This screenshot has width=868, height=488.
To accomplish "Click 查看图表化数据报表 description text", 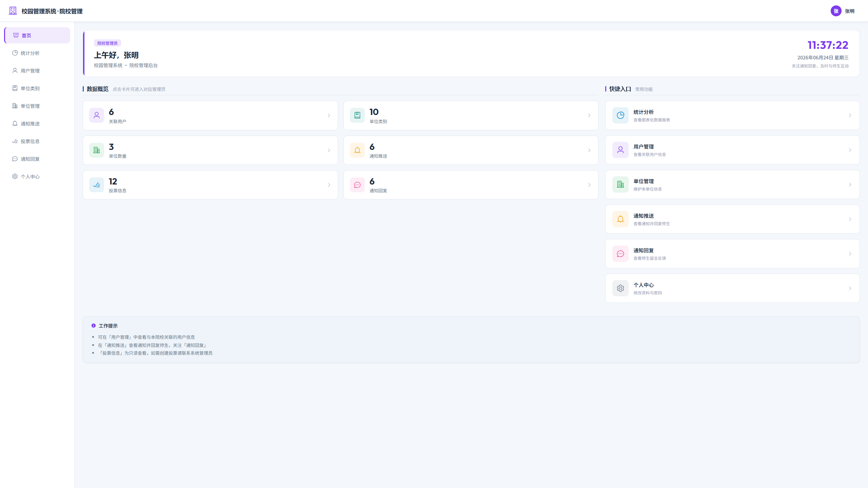I will [x=652, y=120].
